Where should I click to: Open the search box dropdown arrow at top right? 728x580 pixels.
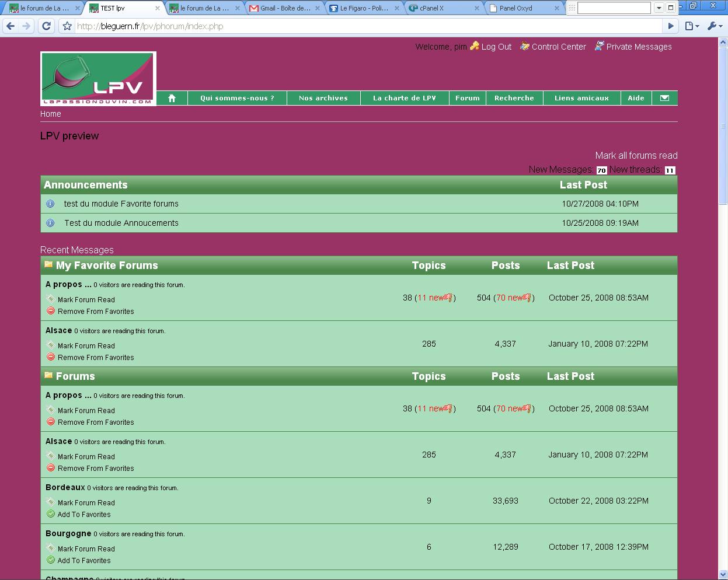659,8
